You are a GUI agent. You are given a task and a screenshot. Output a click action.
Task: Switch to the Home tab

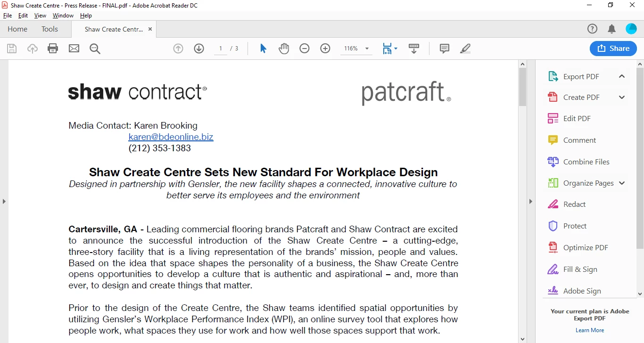17,29
